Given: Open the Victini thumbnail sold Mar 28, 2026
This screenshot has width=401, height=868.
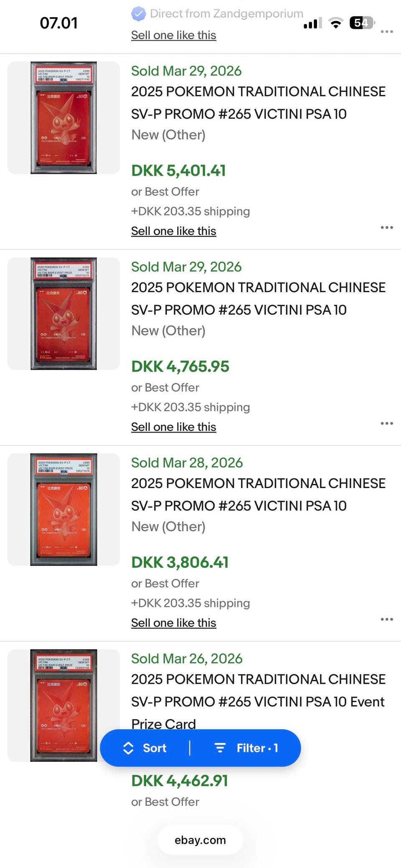Looking at the screenshot, I should tap(63, 510).
